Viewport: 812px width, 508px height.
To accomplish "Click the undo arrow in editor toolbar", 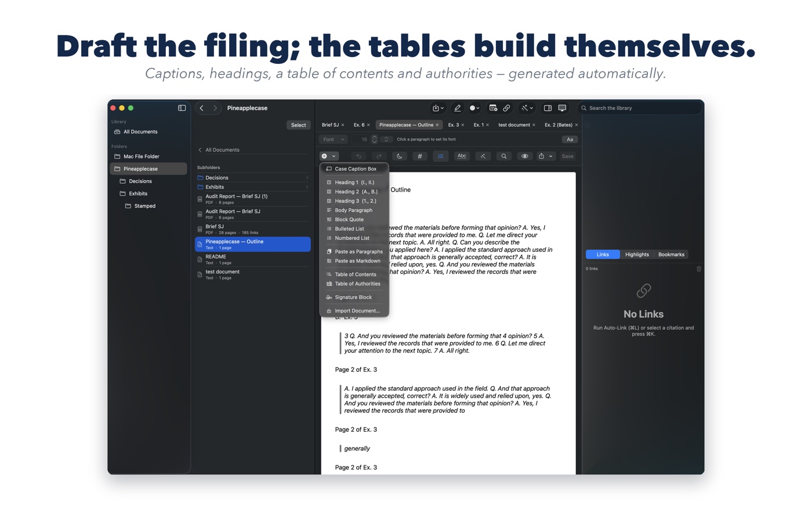I will coord(359,156).
